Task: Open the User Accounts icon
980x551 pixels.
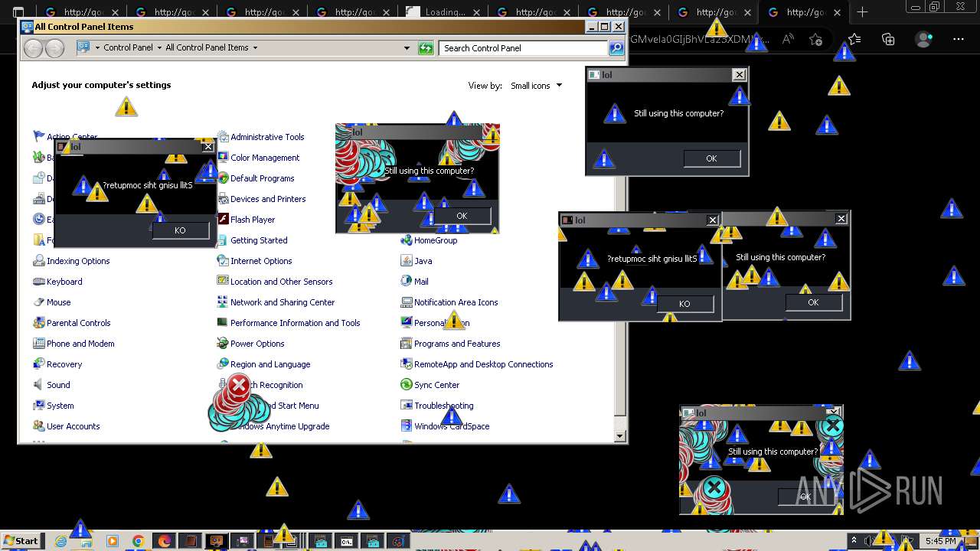Action: click(39, 426)
